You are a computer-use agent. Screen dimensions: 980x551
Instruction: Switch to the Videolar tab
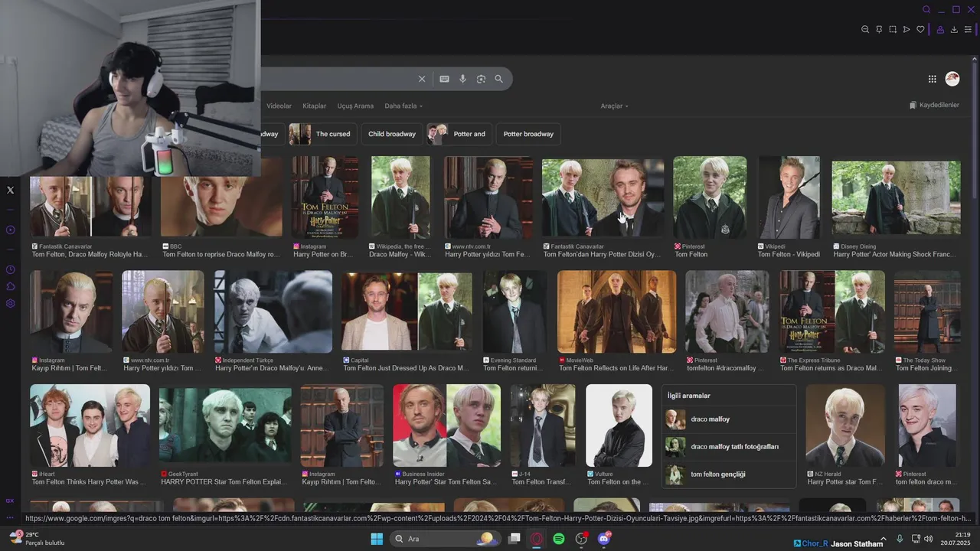279,106
